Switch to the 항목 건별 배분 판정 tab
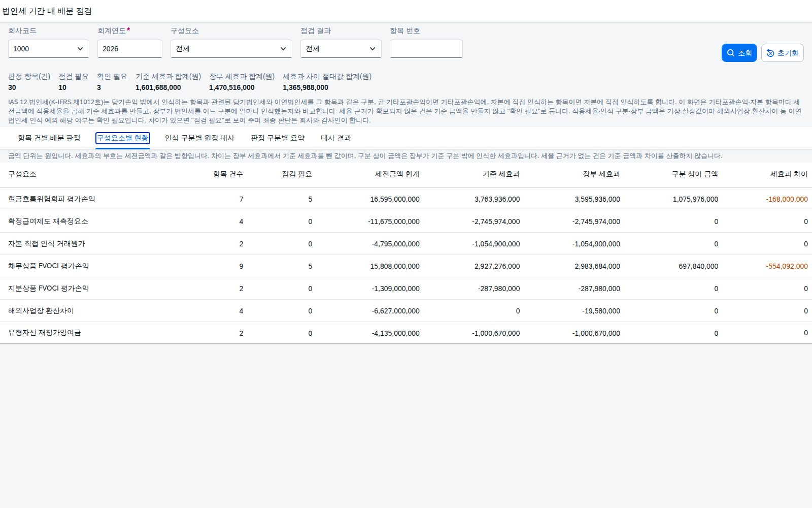 coord(49,138)
